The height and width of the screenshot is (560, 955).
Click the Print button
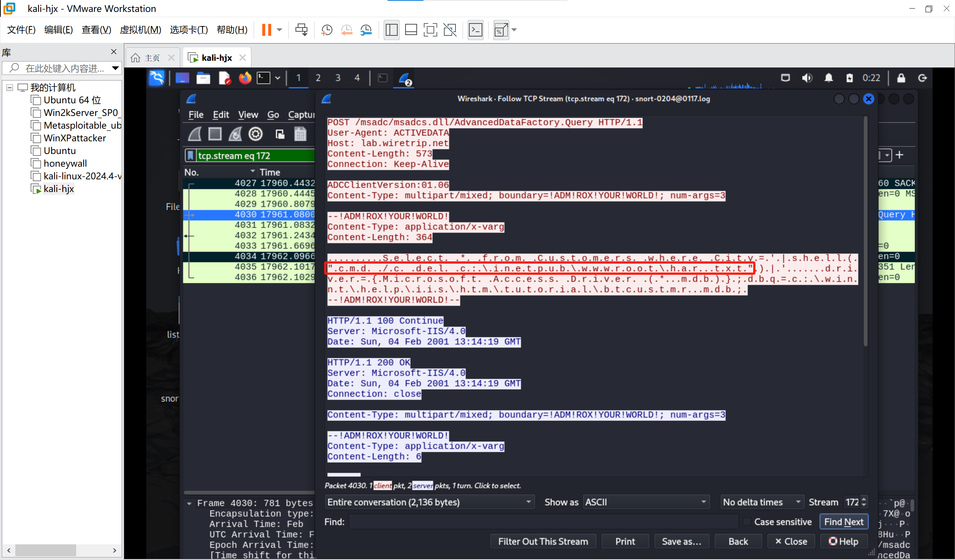pyautogui.click(x=625, y=541)
